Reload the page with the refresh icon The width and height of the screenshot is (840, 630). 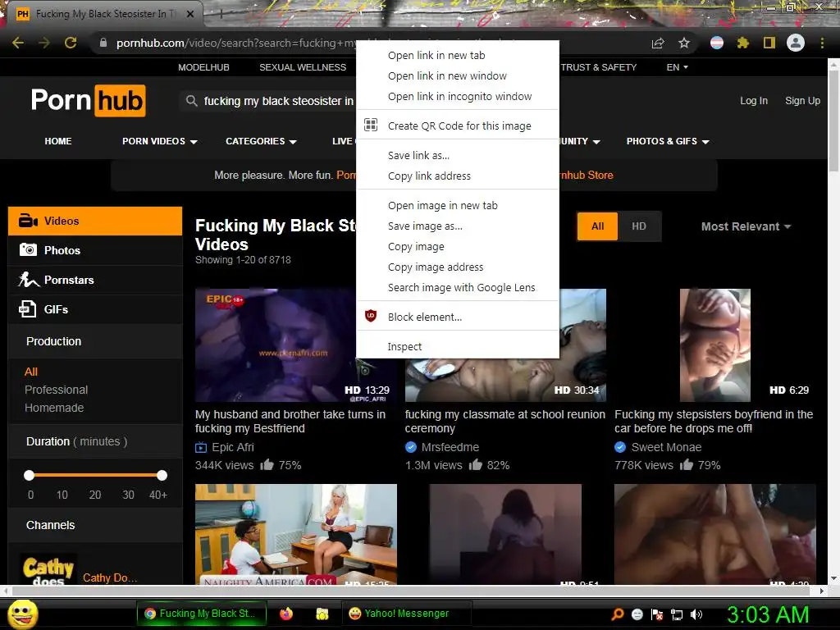point(71,43)
